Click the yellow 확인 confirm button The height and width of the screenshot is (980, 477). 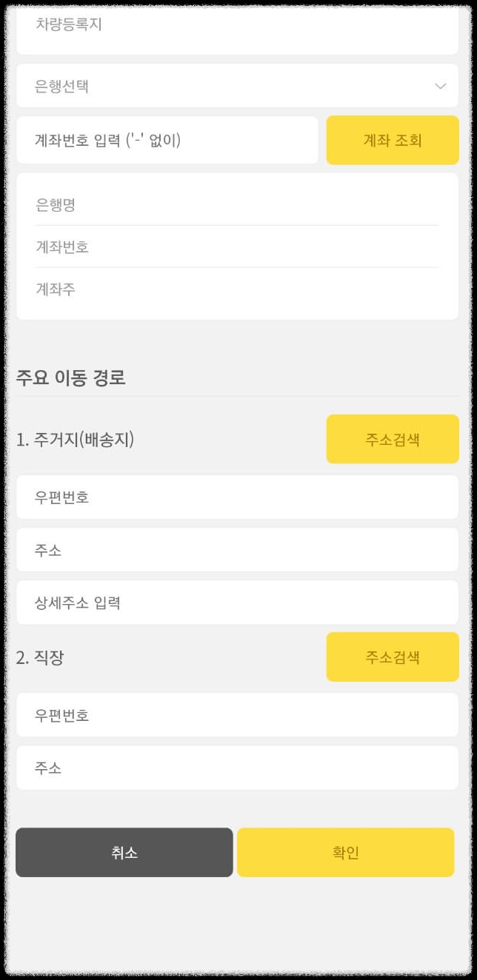point(347,852)
